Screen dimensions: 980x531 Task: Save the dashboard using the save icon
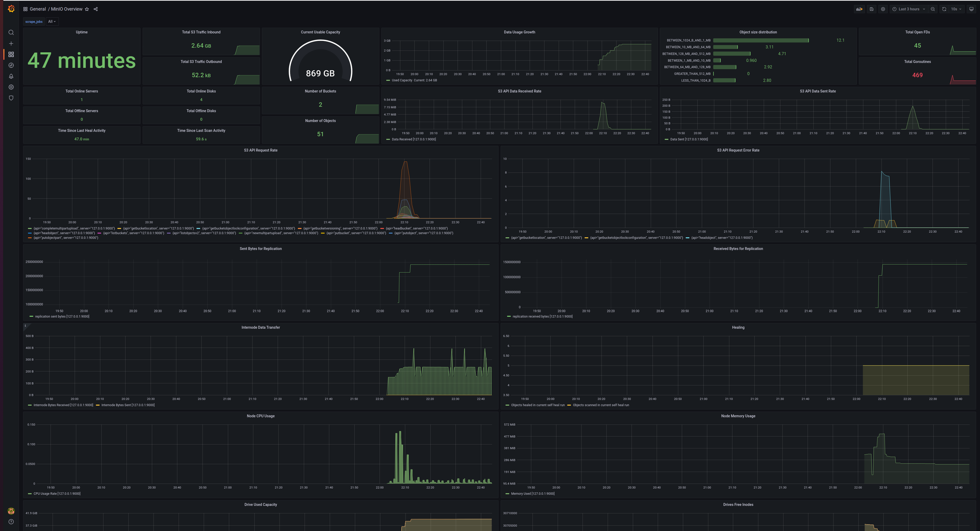coord(871,9)
